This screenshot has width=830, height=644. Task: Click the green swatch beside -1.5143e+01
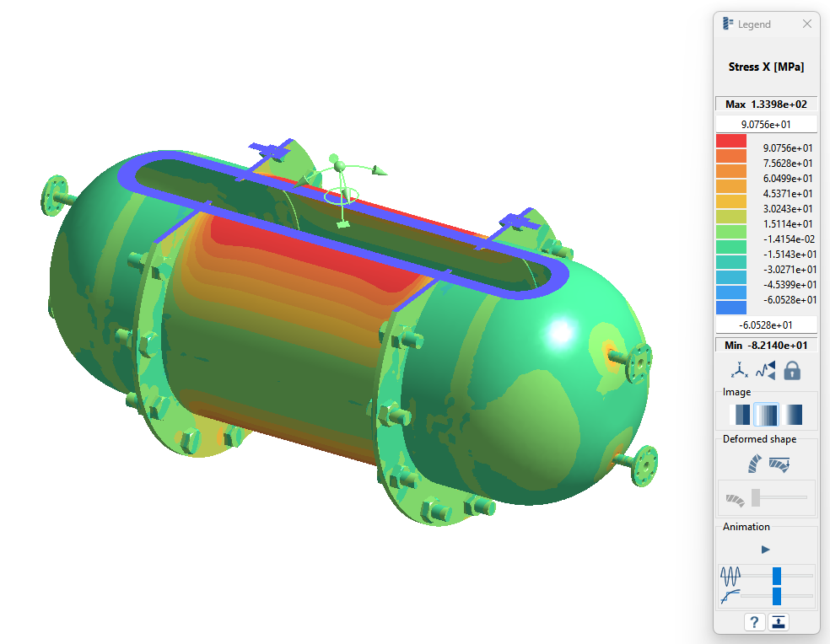(731, 247)
